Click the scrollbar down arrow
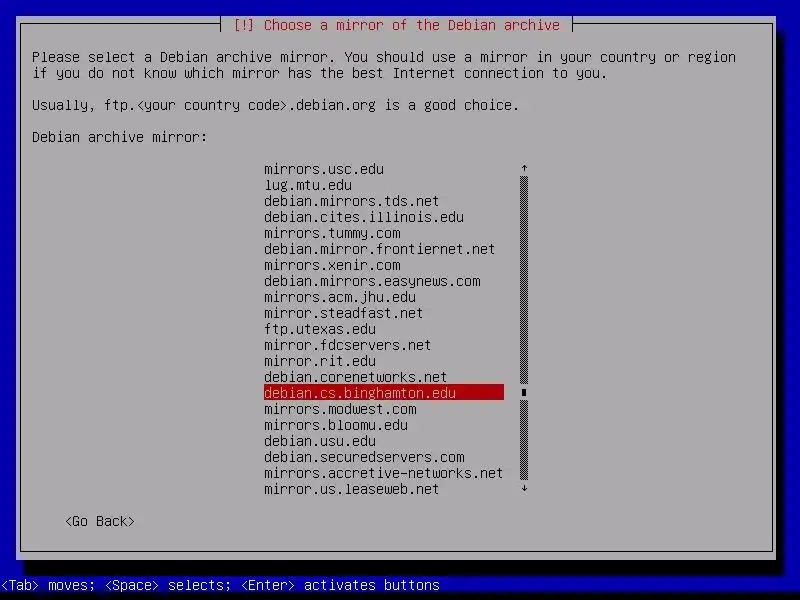 click(x=524, y=488)
